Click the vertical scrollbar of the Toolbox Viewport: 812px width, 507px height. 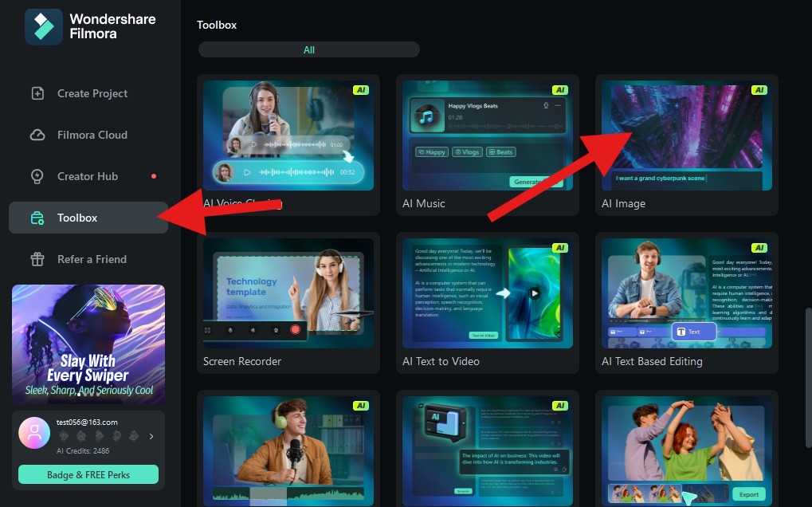click(x=808, y=378)
